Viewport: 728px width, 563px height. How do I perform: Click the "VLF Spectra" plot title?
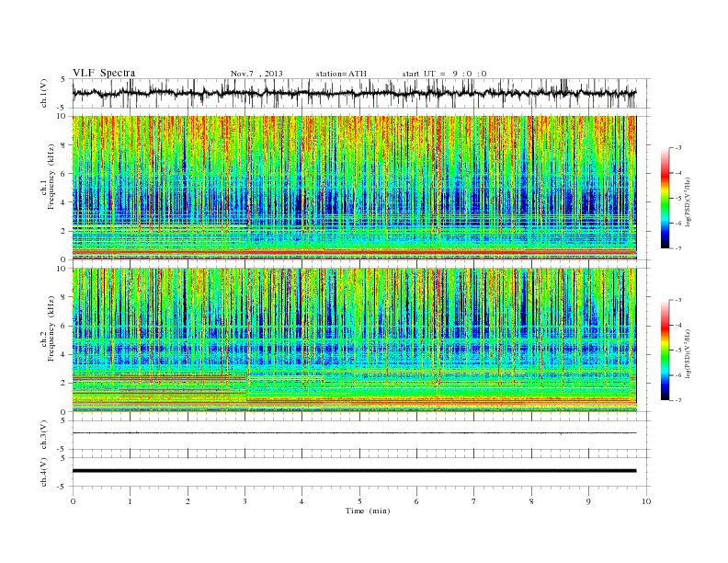(x=104, y=73)
